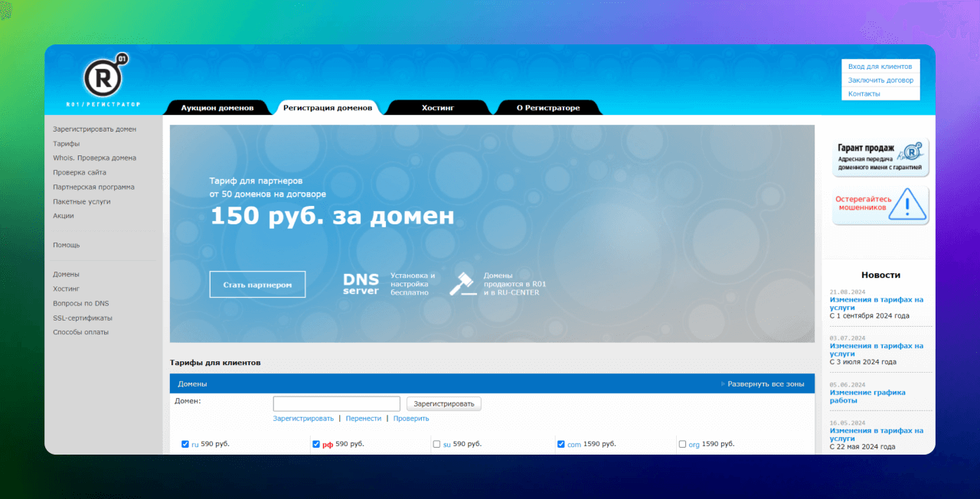The image size is (980, 499).
Task: Click the R01 Registrar logo
Action: (103, 80)
